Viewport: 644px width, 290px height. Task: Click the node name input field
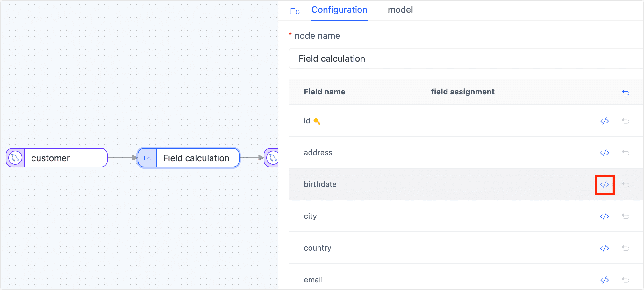pyautogui.click(x=465, y=59)
